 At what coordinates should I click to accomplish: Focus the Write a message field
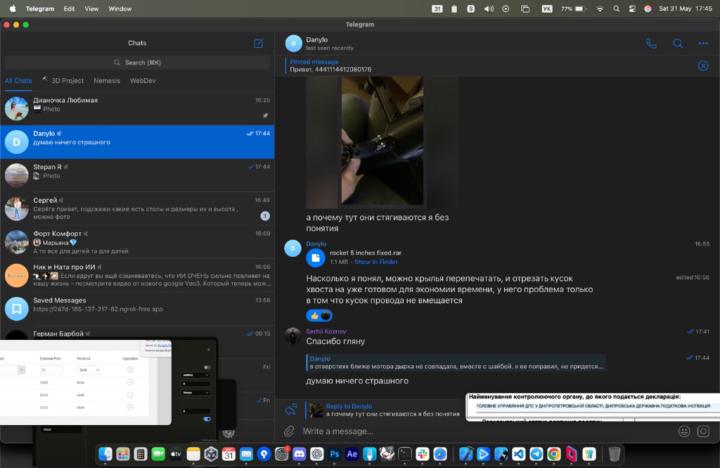487,431
